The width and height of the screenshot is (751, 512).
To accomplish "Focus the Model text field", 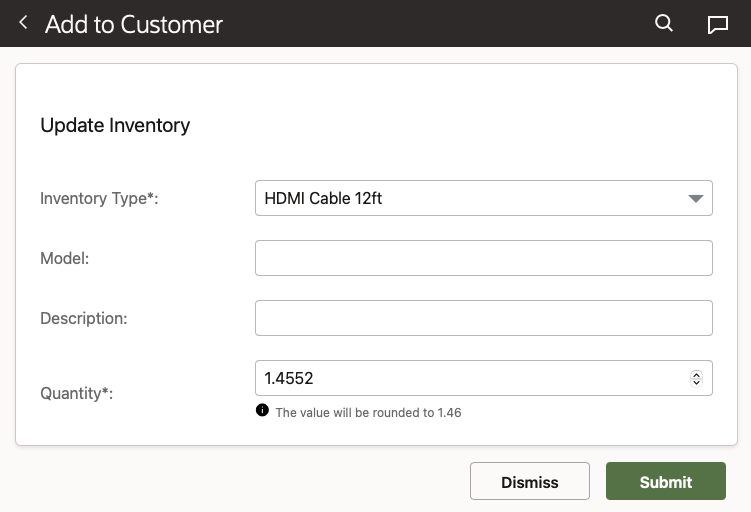I will pos(483,258).
